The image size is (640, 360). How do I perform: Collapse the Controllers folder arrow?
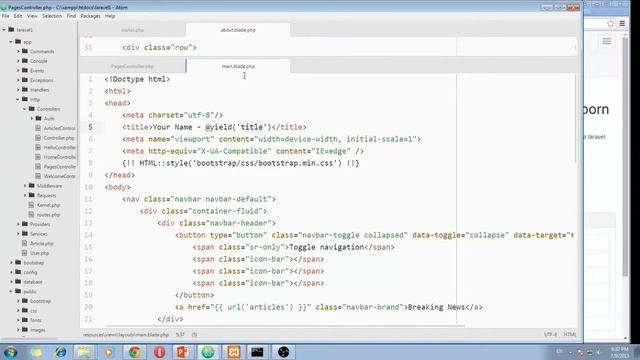[x=24, y=109]
